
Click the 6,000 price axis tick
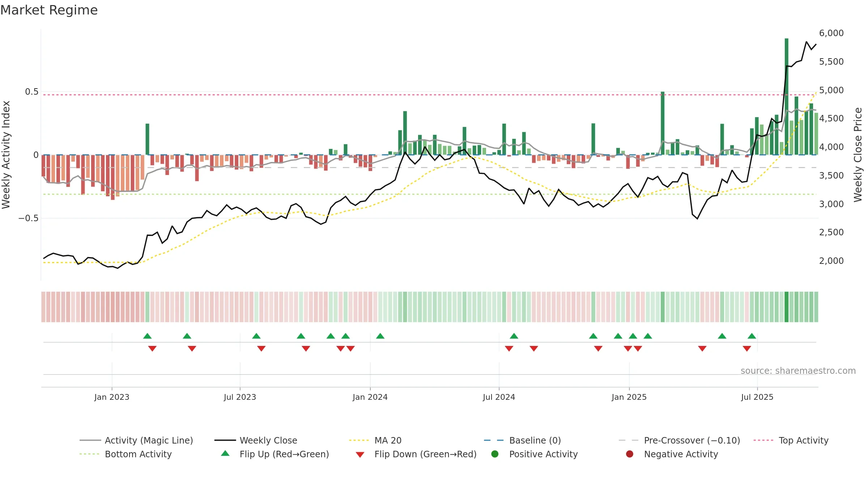click(831, 33)
